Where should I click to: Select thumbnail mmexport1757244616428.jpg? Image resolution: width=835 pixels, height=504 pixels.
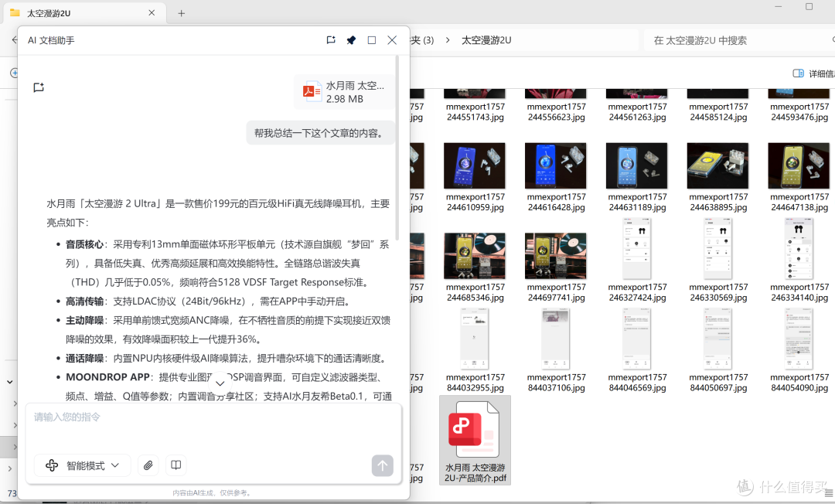click(556, 165)
